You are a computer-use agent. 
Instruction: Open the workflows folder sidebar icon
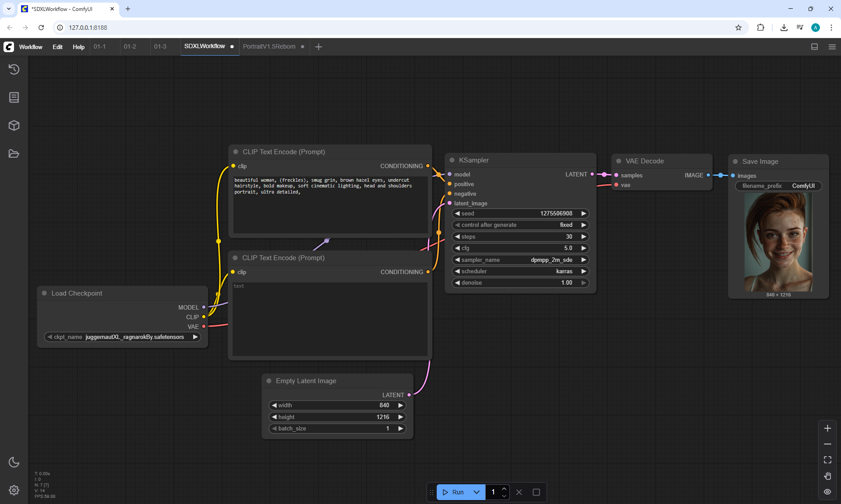(x=14, y=154)
